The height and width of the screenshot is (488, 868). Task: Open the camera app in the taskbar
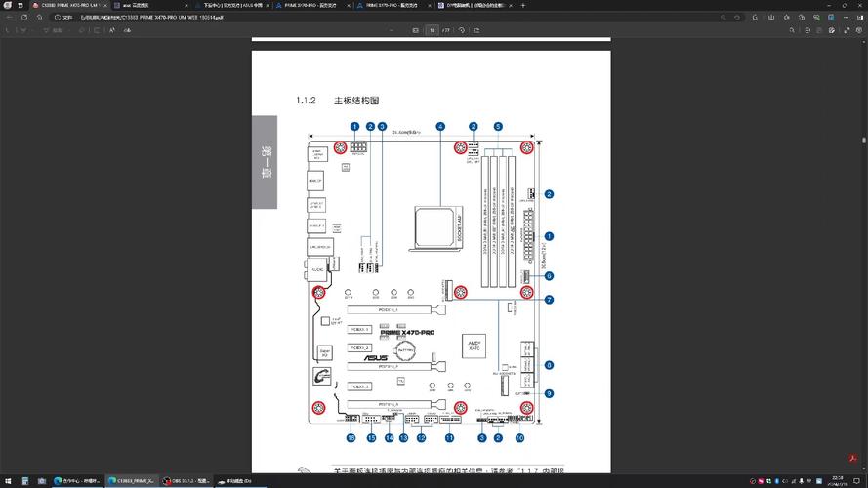42,481
